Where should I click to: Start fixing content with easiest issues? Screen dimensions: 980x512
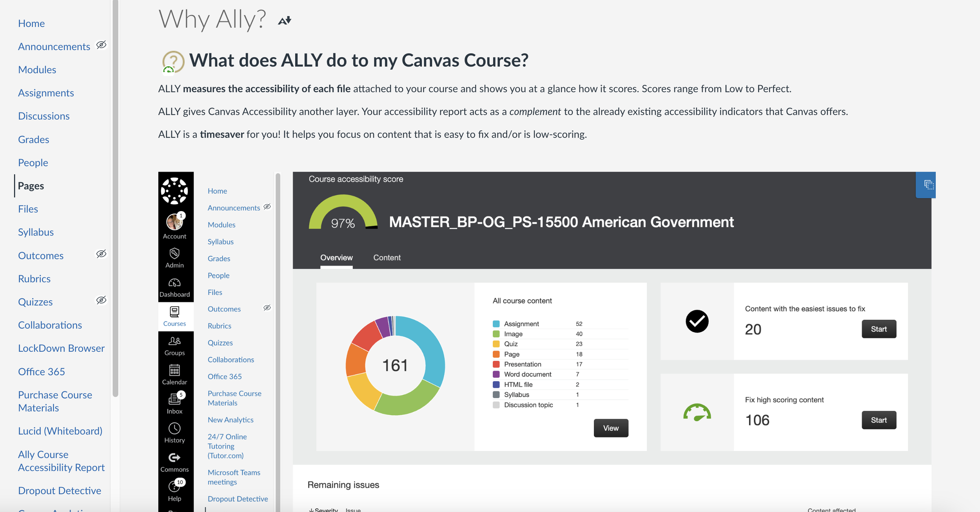coord(878,329)
